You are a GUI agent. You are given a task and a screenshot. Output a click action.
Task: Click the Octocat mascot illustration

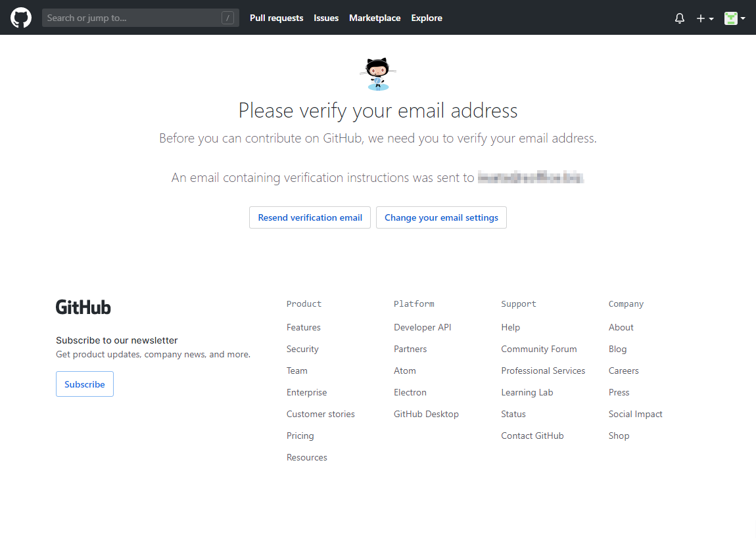(378, 74)
